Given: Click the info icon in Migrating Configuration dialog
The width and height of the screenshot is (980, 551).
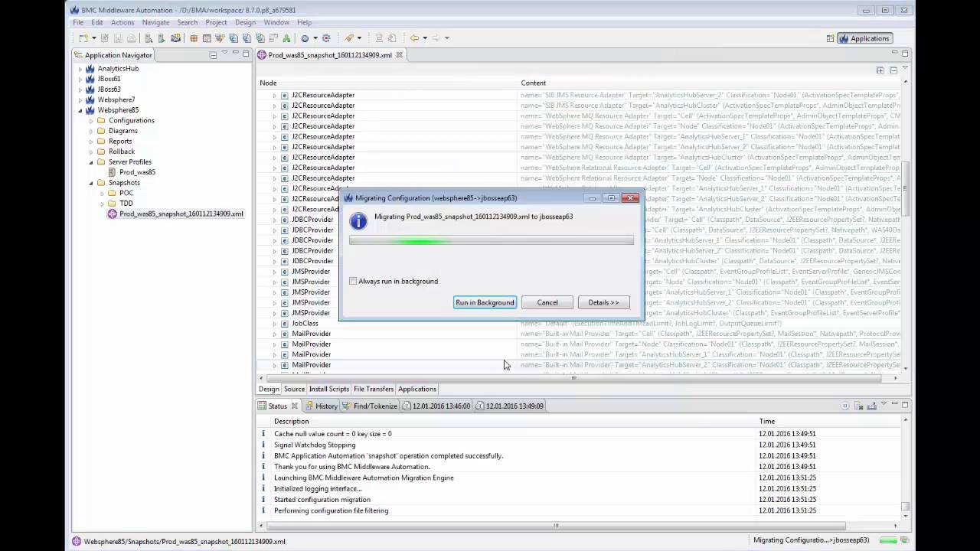Looking at the screenshot, I should pos(358,222).
